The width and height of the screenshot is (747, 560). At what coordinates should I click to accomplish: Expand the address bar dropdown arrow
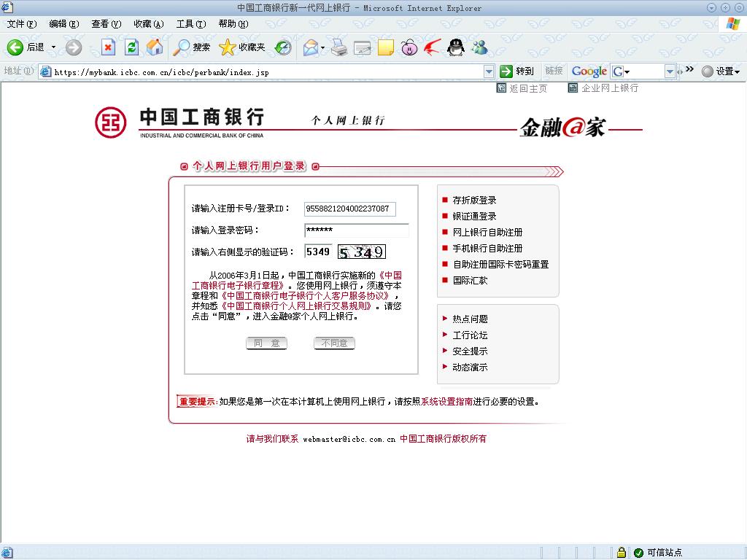[x=489, y=72]
